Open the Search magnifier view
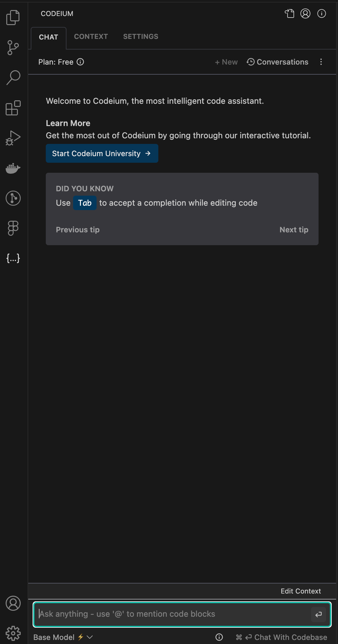The height and width of the screenshot is (644, 338). pos(13,77)
